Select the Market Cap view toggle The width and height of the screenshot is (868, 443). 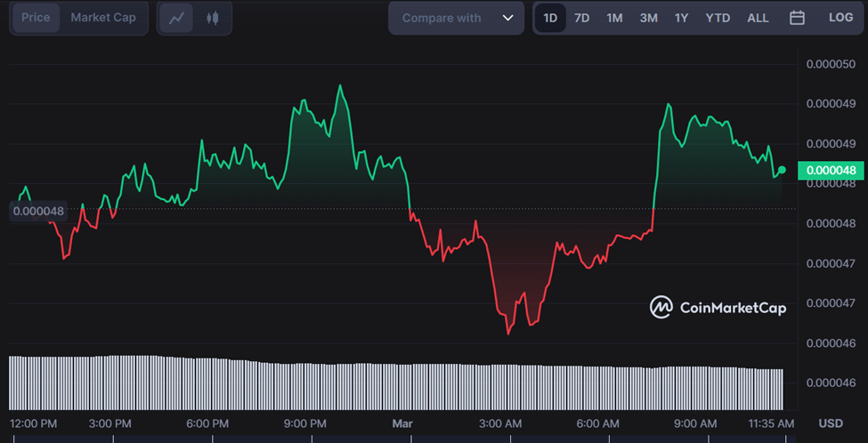[x=103, y=18]
